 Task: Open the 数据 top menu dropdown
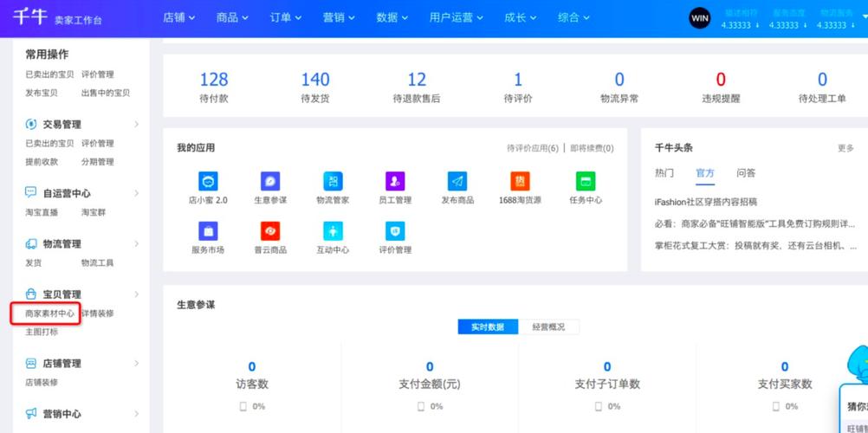coord(392,17)
